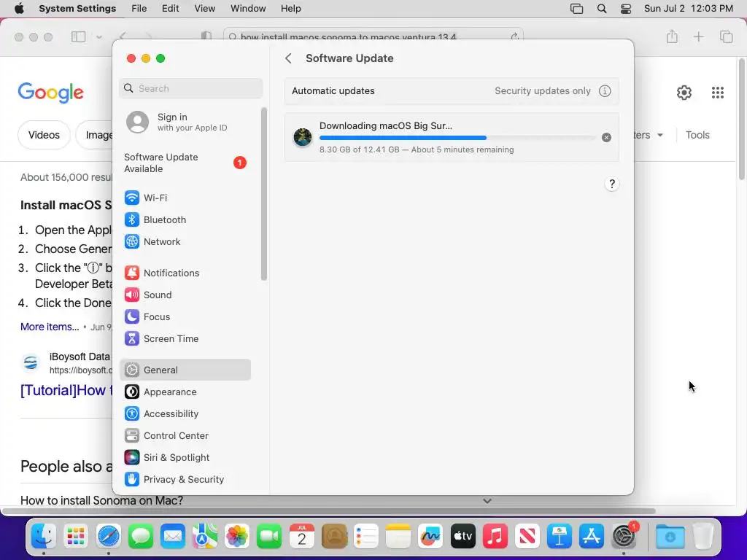Click the Safari address bar
Image resolution: width=747 pixels, height=560 pixels.
tap(373, 36)
